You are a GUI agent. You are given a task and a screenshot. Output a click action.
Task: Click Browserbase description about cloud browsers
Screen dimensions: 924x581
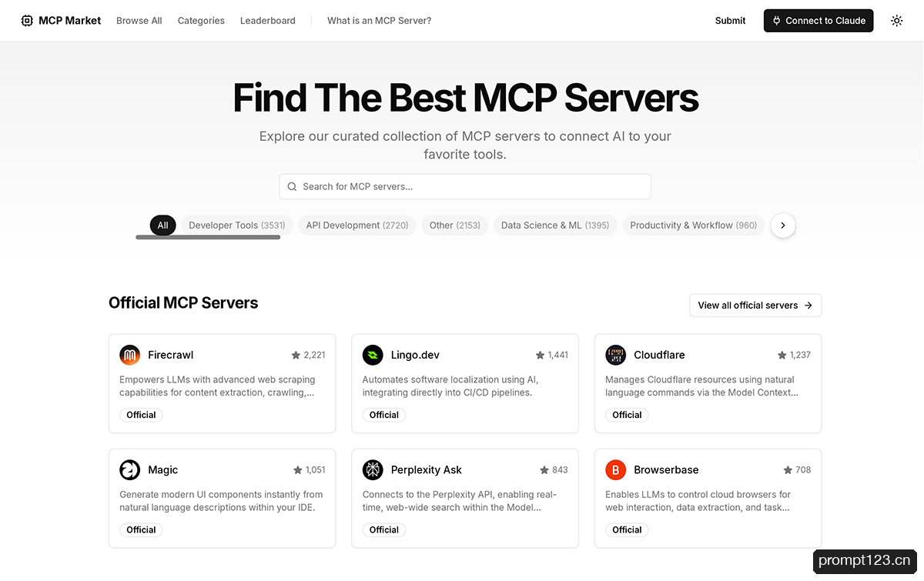click(x=698, y=501)
